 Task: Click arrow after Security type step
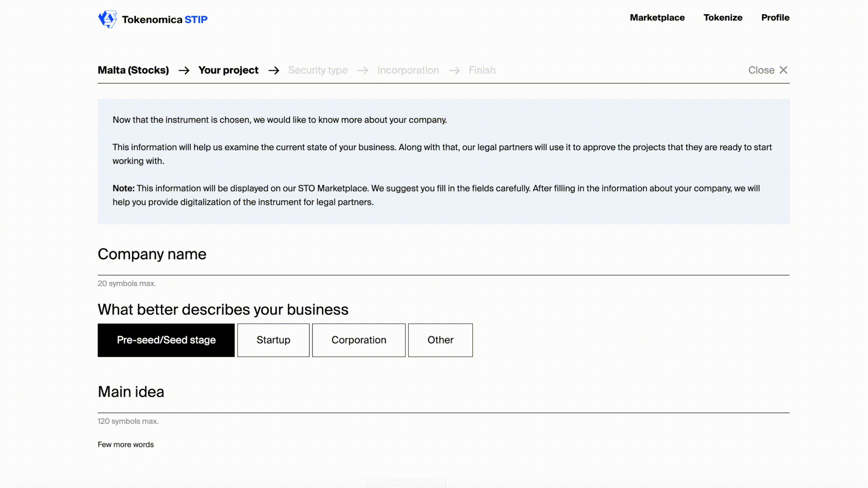pyautogui.click(x=363, y=70)
